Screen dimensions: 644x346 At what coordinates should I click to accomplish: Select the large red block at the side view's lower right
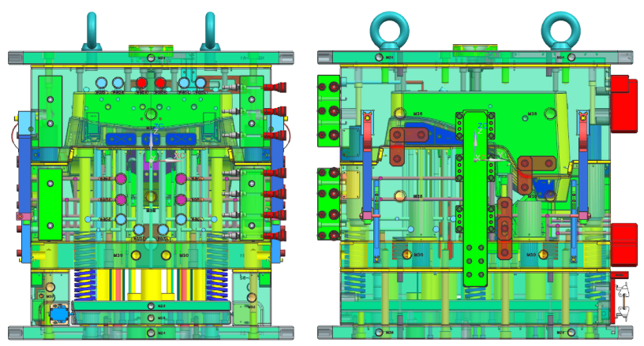point(623,245)
